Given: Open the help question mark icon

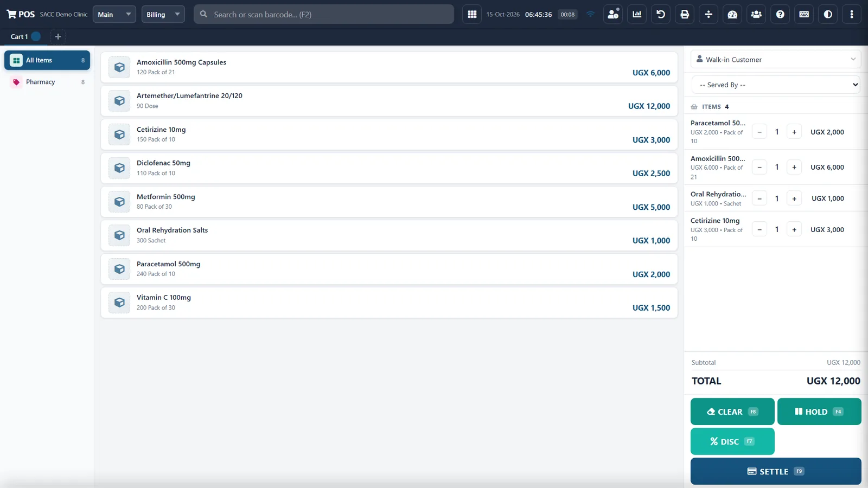Looking at the screenshot, I should point(780,15).
